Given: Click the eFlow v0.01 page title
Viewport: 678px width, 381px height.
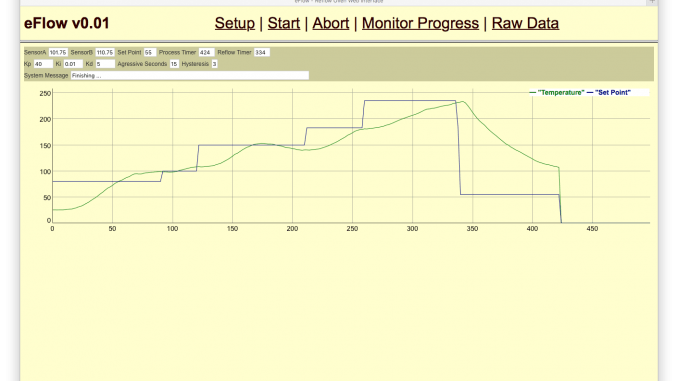Looking at the screenshot, I should tap(67, 23).
